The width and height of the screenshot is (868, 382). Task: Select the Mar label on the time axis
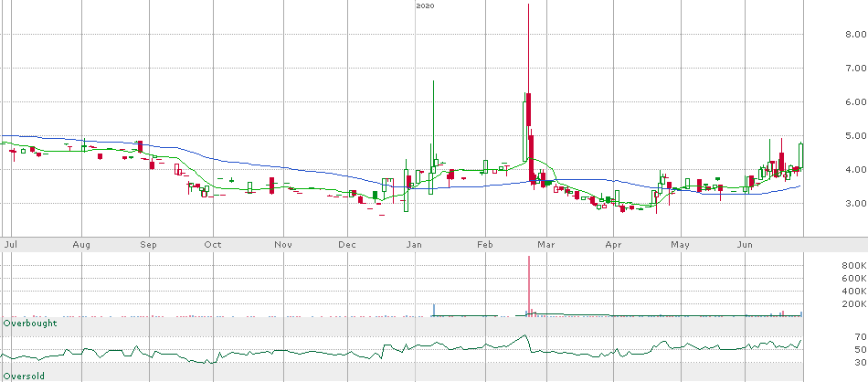click(546, 245)
